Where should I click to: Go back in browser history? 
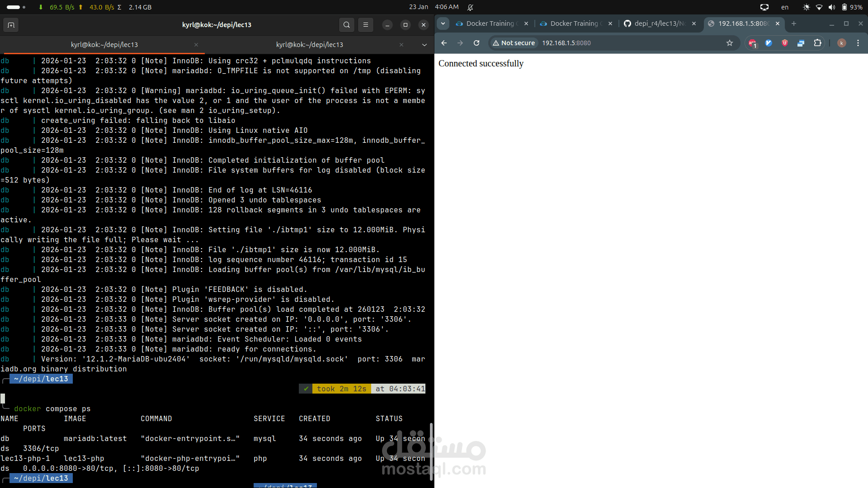point(444,43)
